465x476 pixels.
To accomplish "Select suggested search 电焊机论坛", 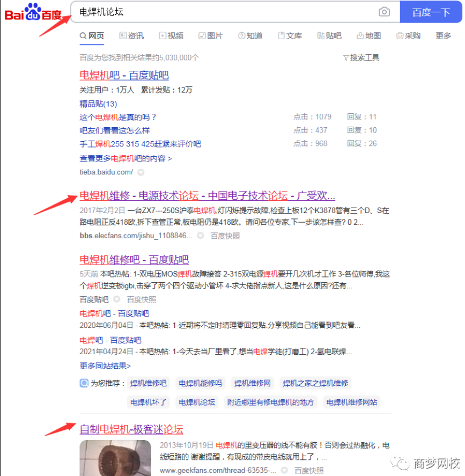I will [197, 402].
